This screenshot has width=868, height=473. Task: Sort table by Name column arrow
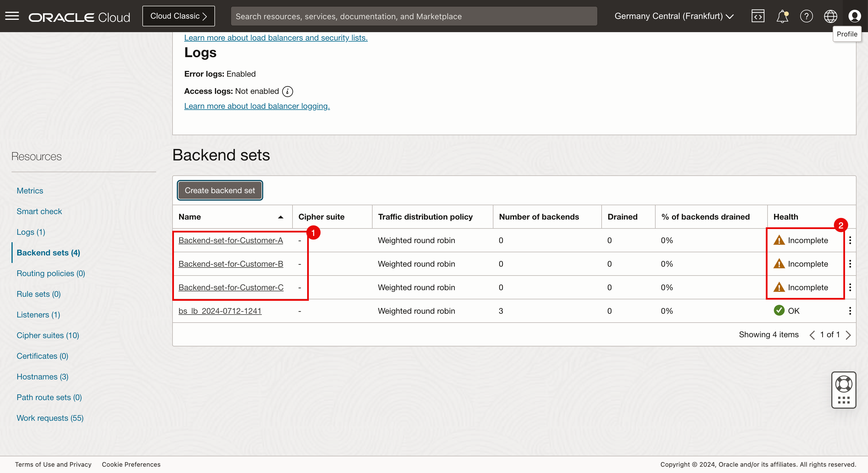coord(280,217)
